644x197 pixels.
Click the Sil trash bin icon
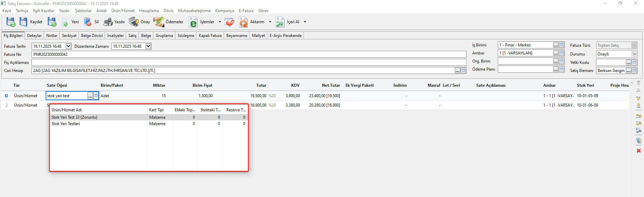(x=88, y=22)
